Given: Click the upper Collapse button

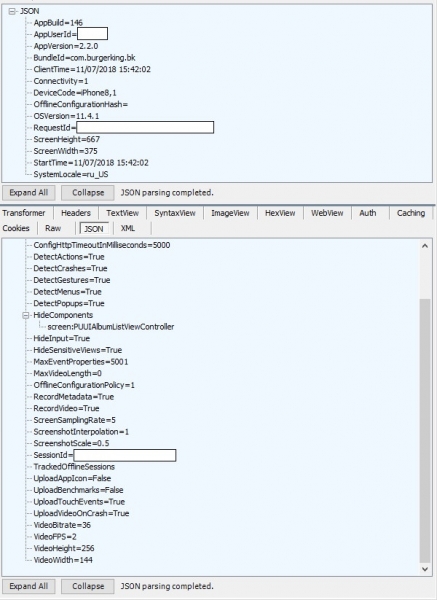Looking at the screenshot, I should coord(88,192).
